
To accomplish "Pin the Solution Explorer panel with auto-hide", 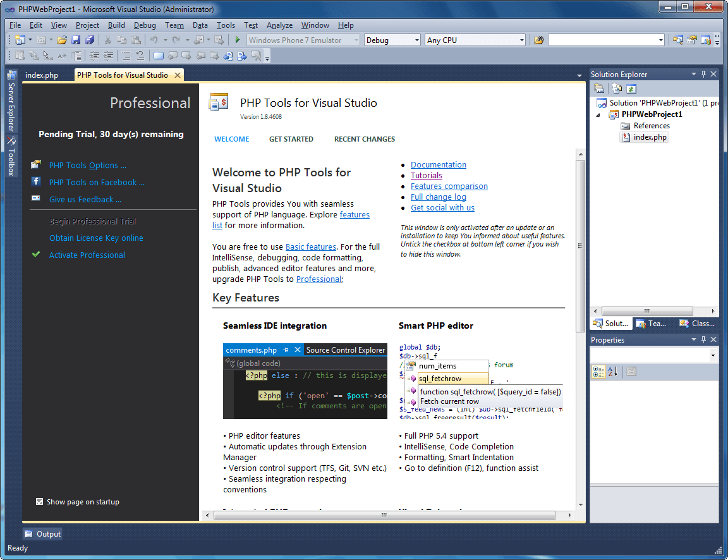I will point(703,74).
